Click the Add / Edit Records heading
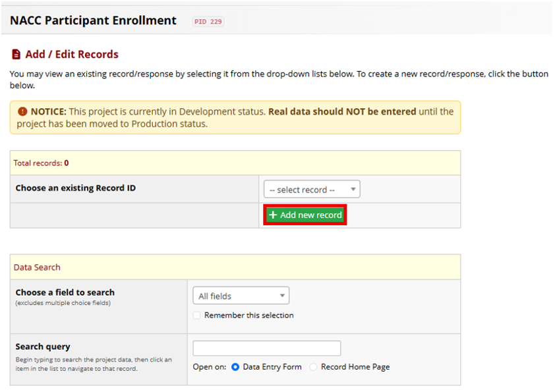 (x=72, y=55)
